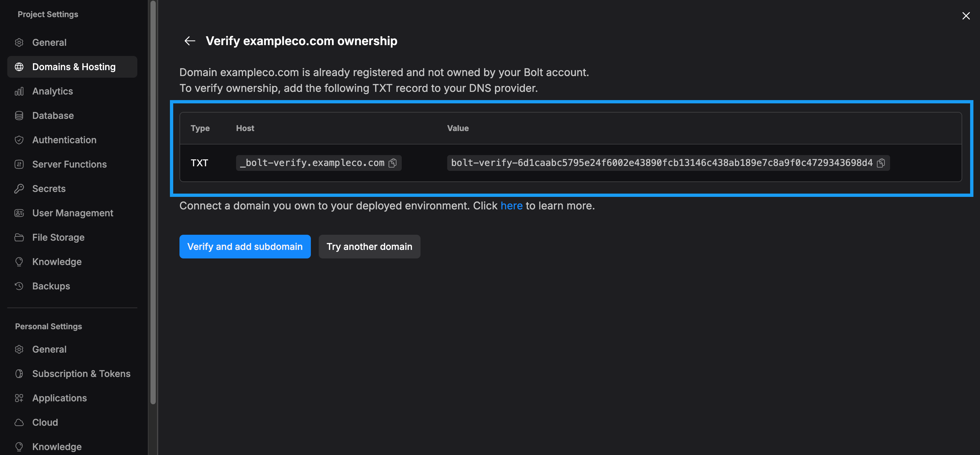Click the Backups history icon
Screen dimensions: 980x455
(19, 286)
